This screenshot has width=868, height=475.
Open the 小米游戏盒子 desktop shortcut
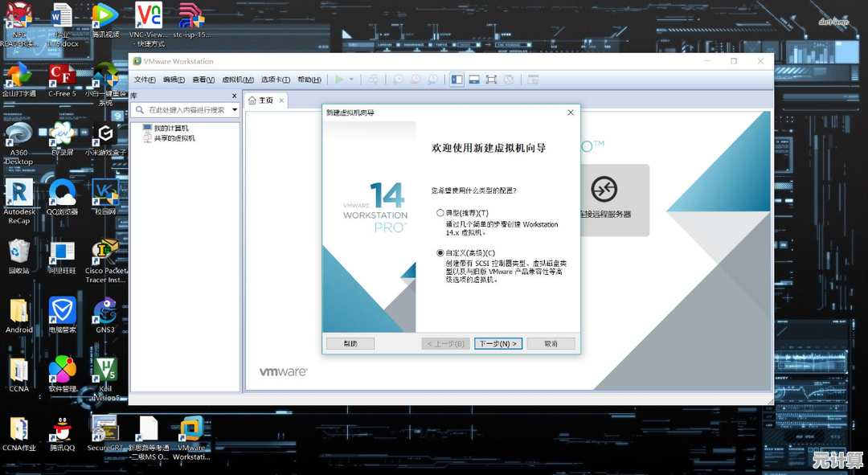pos(105,139)
